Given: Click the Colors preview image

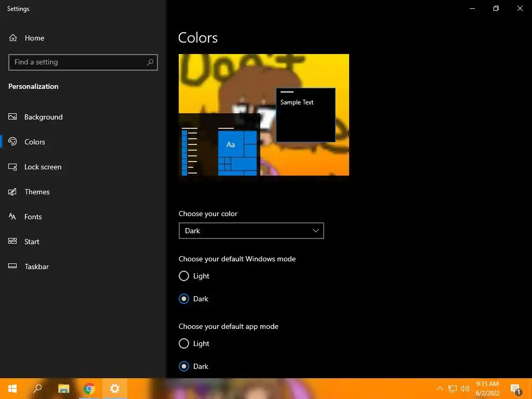Looking at the screenshot, I should tap(263, 115).
